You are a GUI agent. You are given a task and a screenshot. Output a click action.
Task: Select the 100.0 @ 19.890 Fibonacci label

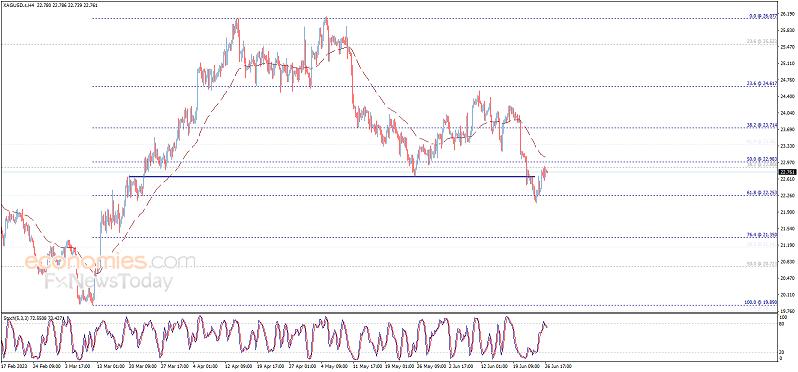coord(761,302)
